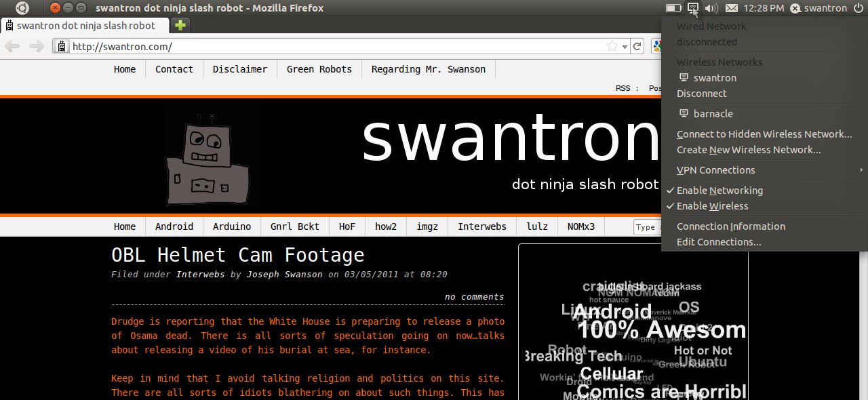
Task: Click the green new tab plus button
Action: (x=180, y=26)
